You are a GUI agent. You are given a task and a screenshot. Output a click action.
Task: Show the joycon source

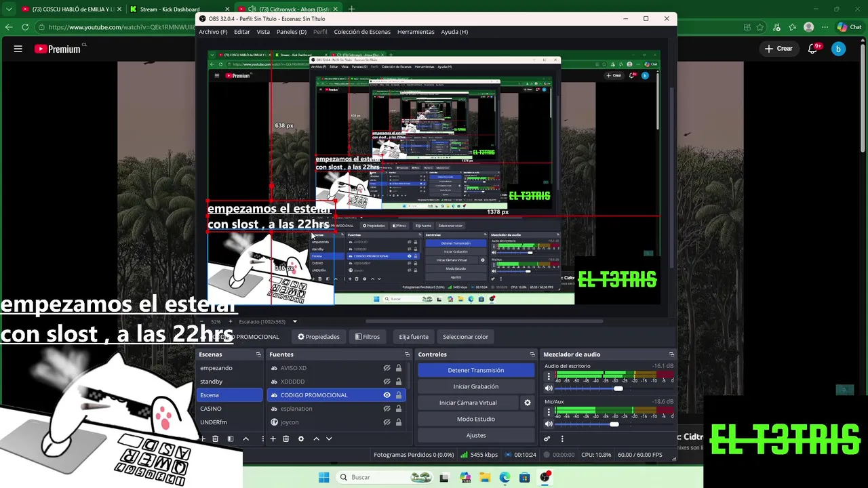coord(387,422)
